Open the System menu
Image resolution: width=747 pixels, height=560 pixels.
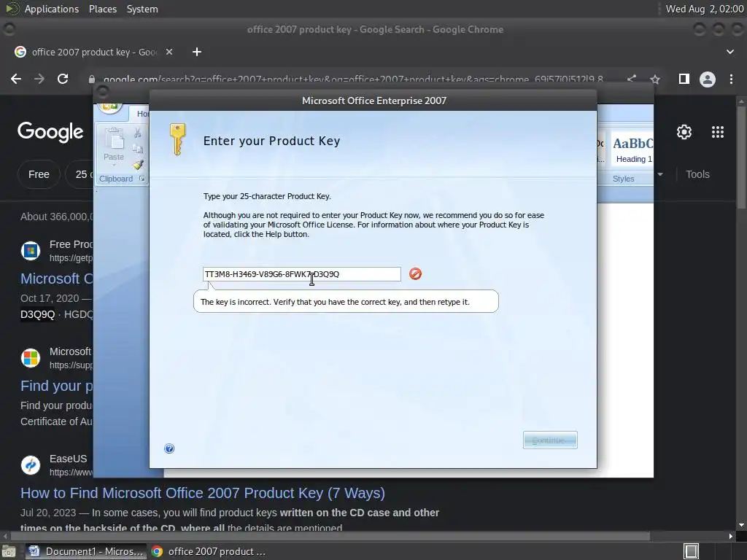(x=142, y=9)
